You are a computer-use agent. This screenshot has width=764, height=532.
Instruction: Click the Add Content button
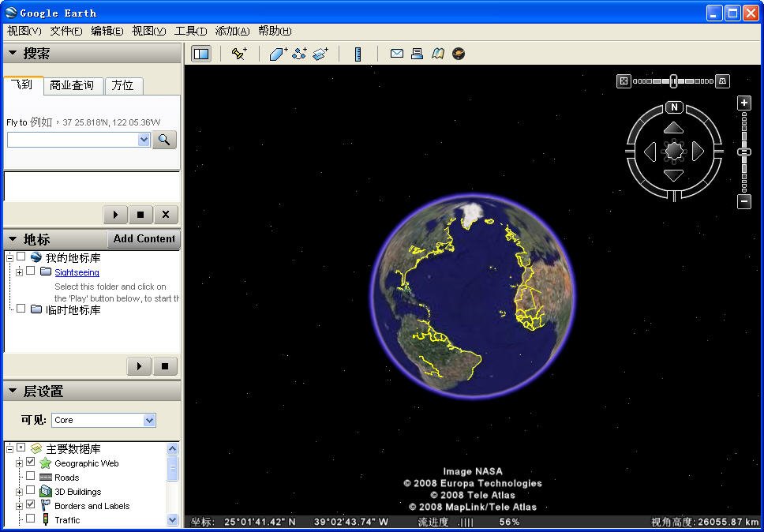tap(144, 238)
